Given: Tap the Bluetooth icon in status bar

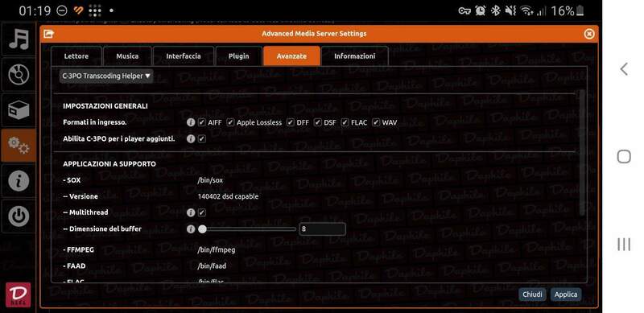Looking at the screenshot, I should pos(496,10).
